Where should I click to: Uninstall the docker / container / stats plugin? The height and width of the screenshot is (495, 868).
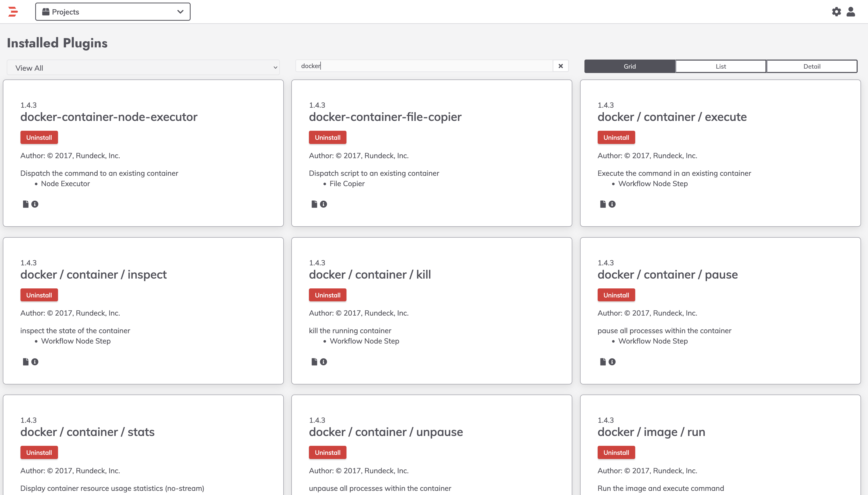39,452
